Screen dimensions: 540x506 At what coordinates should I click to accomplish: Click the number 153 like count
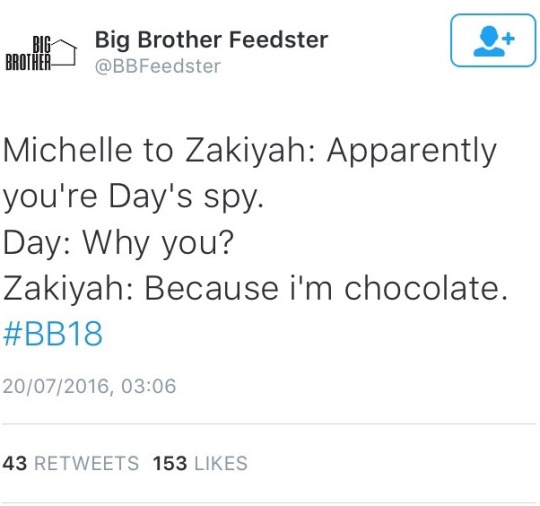tap(170, 463)
